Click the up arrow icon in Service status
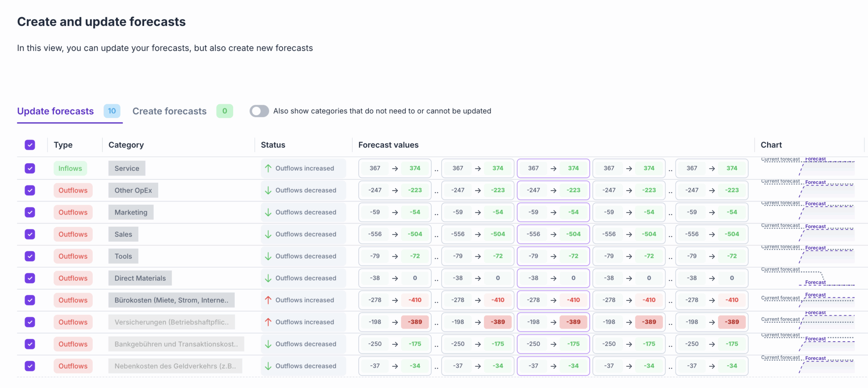 click(268, 168)
